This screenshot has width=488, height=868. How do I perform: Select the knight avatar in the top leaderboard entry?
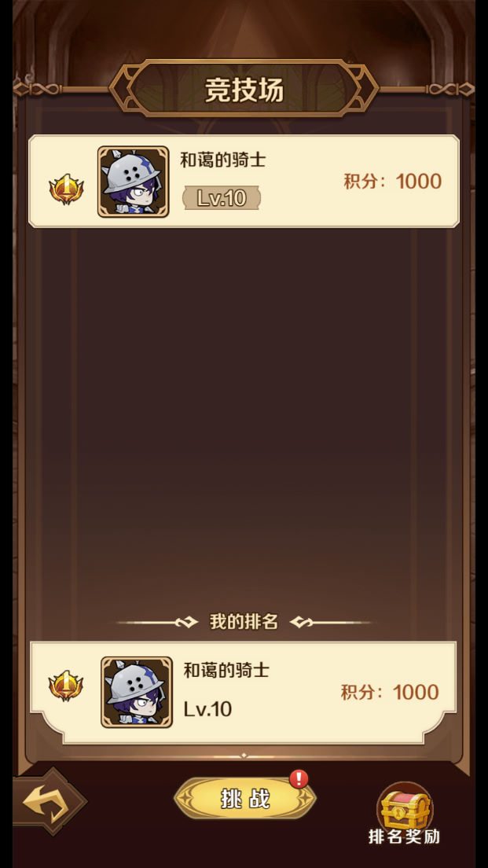pyautogui.click(x=134, y=182)
